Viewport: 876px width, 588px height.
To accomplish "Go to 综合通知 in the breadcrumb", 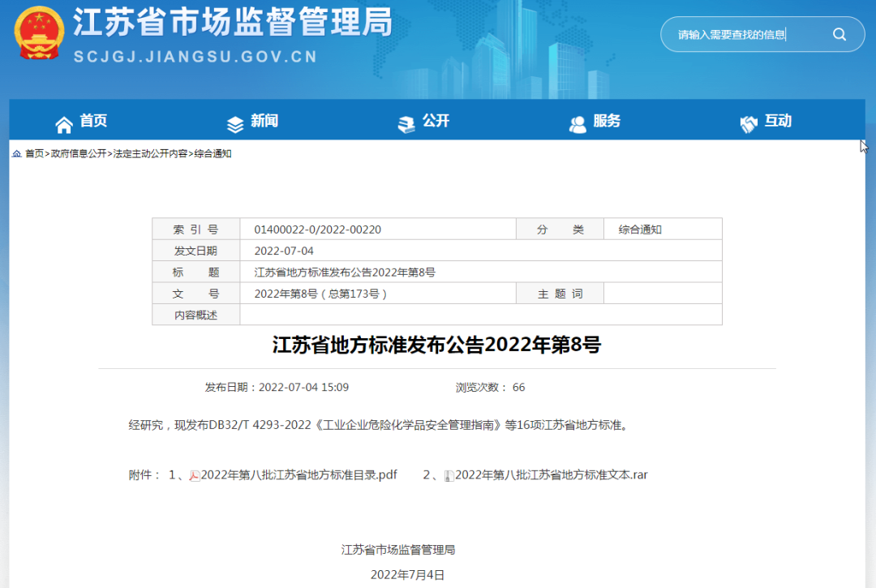I will (213, 153).
